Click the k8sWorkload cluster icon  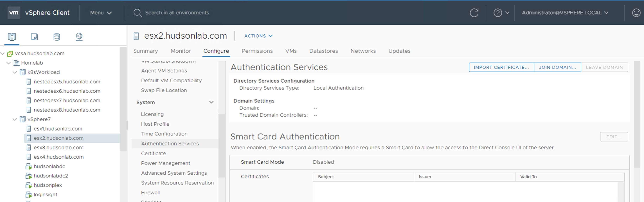pos(22,72)
